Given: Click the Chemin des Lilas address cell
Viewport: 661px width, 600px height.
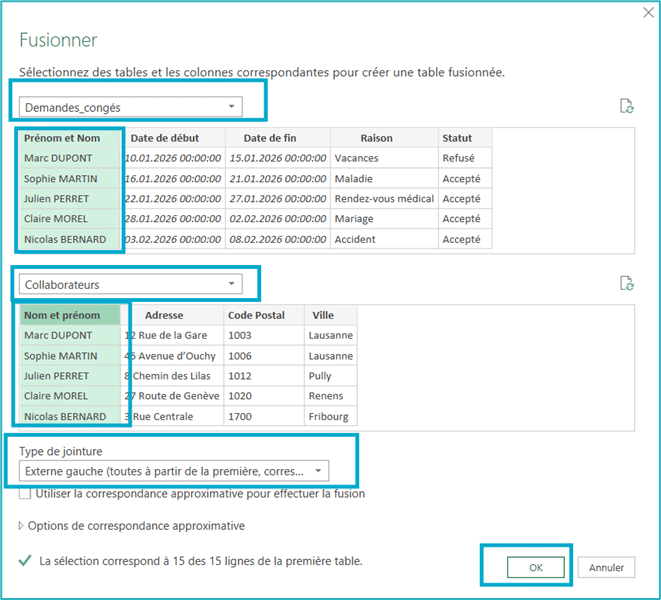Looking at the screenshot, I should (173, 376).
